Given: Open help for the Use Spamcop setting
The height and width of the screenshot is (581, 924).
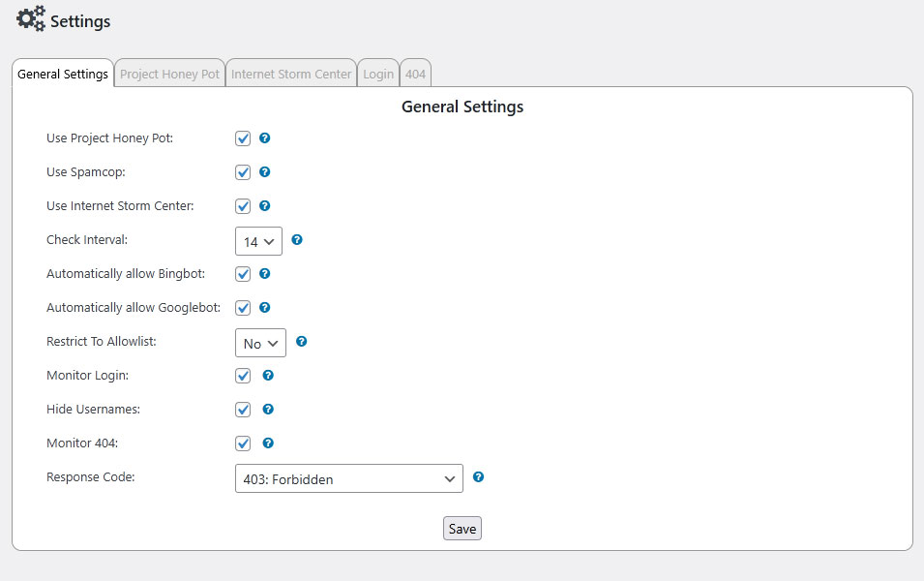Looking at the screenshot, I should [265, 172].
